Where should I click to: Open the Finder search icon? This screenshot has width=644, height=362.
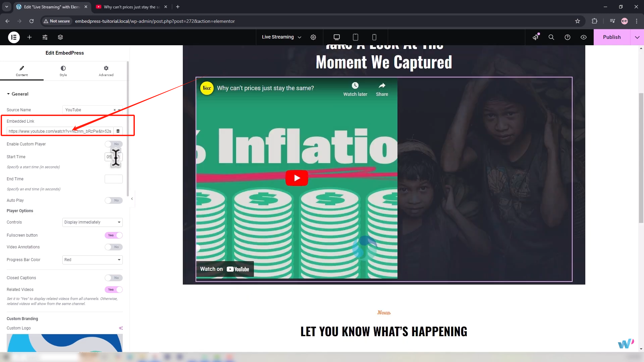pyautogui.click(x=551, y=37)
